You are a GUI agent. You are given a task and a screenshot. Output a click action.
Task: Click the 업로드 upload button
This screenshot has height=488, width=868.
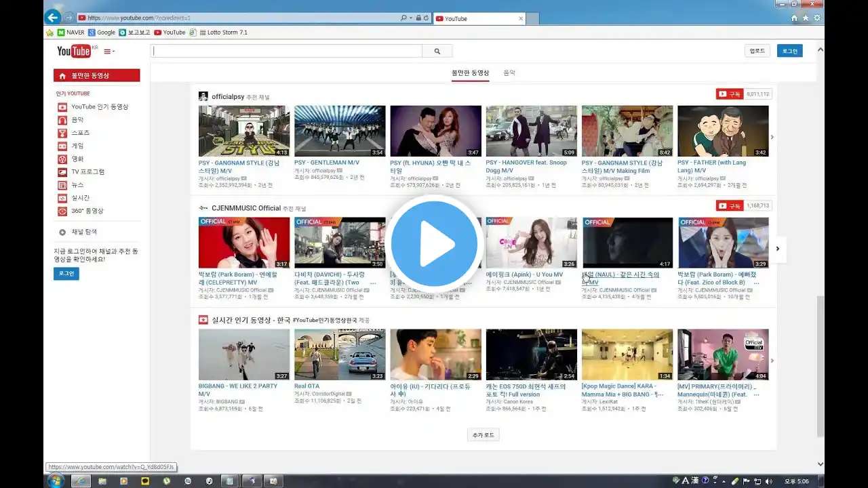pos(757,51)
